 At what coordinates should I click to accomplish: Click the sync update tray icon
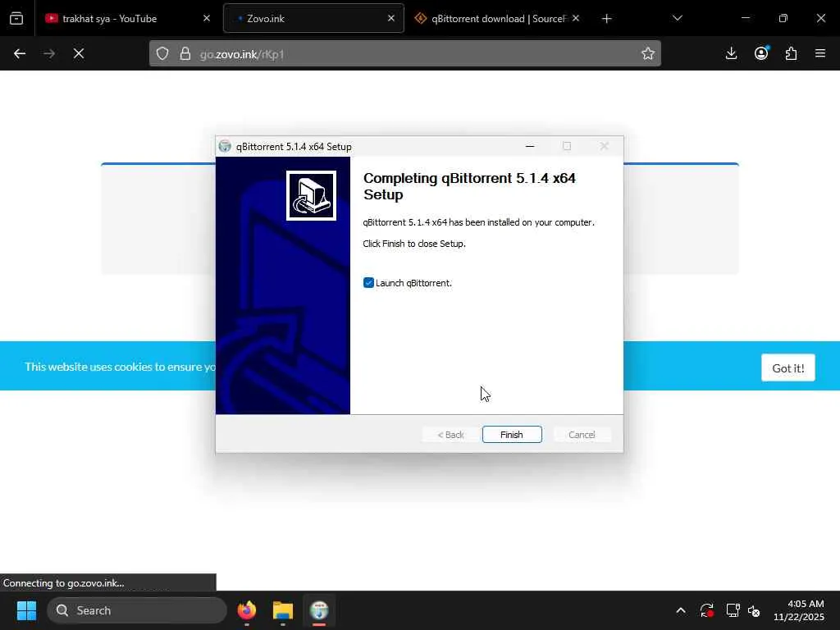[x=706, y=610]
